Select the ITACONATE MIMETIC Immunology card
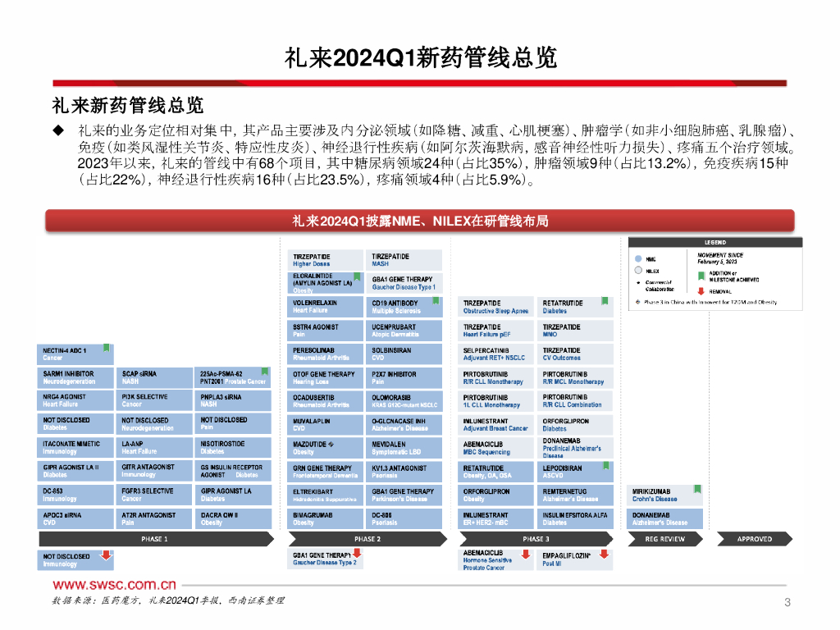This screenshot has height=630, width=840. 75,448
